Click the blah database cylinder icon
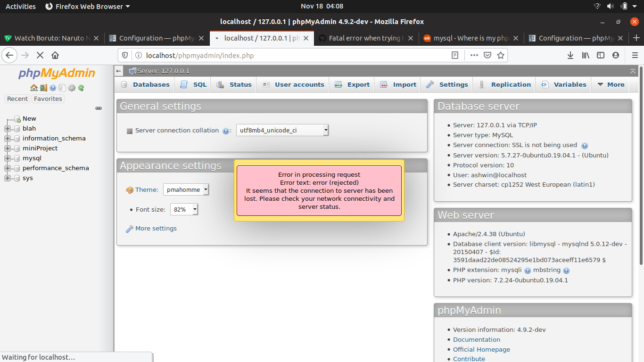 tap(17, 129)
